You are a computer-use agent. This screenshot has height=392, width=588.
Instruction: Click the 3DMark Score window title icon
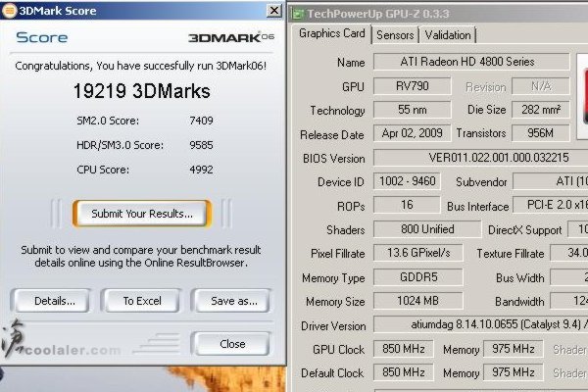point(9,11)
